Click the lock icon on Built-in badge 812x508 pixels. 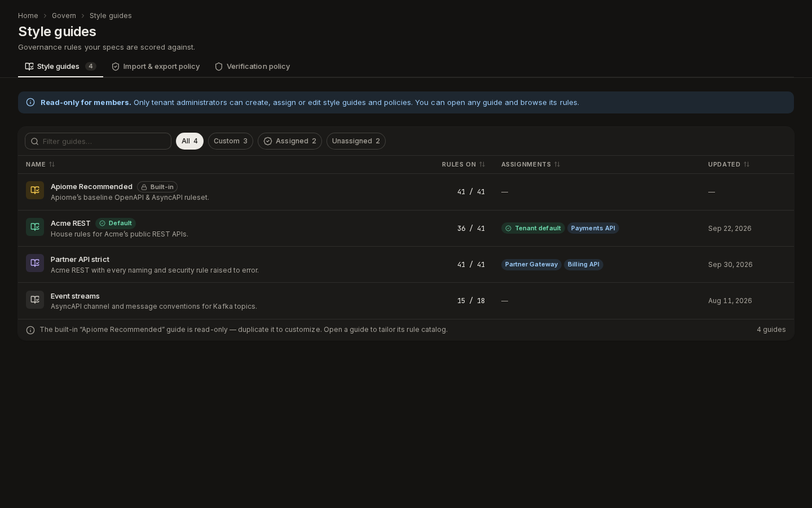coord(144,187)
